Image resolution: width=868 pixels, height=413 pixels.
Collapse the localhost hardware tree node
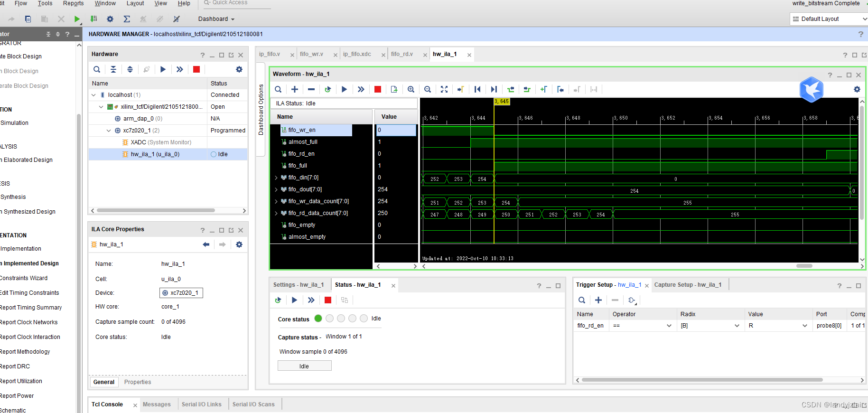(94, 95)
